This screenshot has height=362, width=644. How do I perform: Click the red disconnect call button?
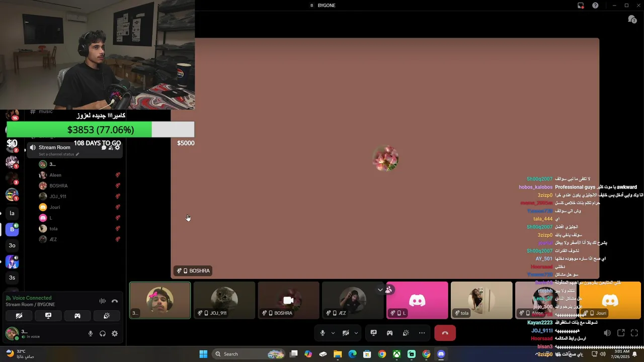pyautogui.click(x=445, y=333)
